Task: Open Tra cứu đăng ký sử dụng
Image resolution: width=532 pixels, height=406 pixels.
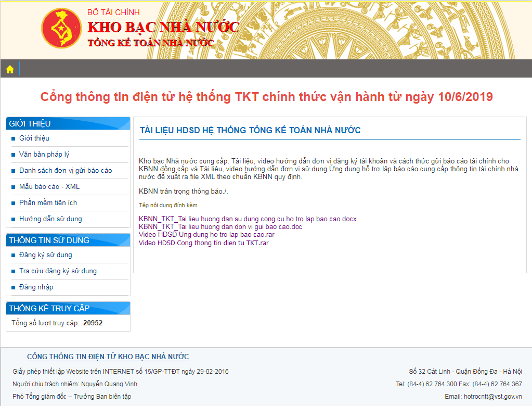Action: pos(58,271)
